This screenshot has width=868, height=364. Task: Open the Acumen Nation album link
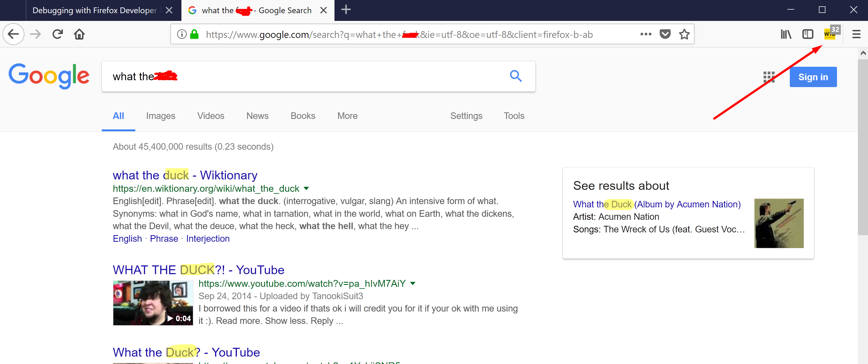pos(656,204)
